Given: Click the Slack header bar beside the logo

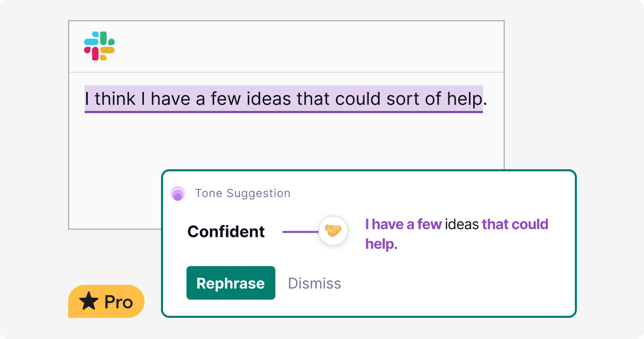Looking at the screenshot, I should [x=310, y=46].
